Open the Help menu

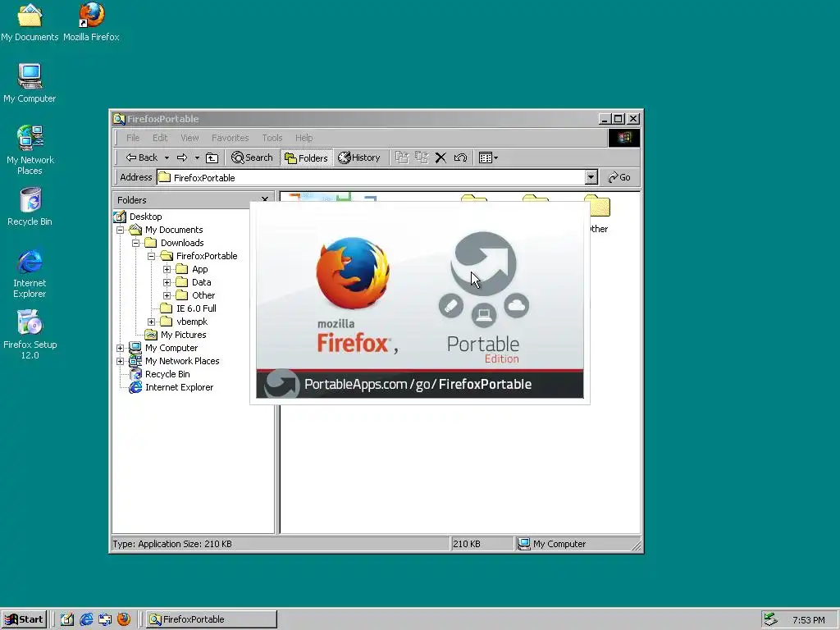pos(304,138)
